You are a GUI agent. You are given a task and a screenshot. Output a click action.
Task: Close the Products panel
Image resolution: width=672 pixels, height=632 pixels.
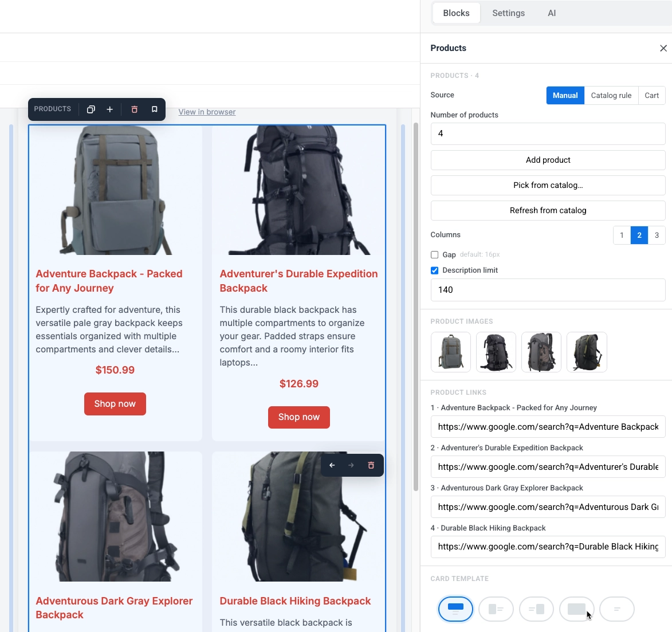point(663,48)
